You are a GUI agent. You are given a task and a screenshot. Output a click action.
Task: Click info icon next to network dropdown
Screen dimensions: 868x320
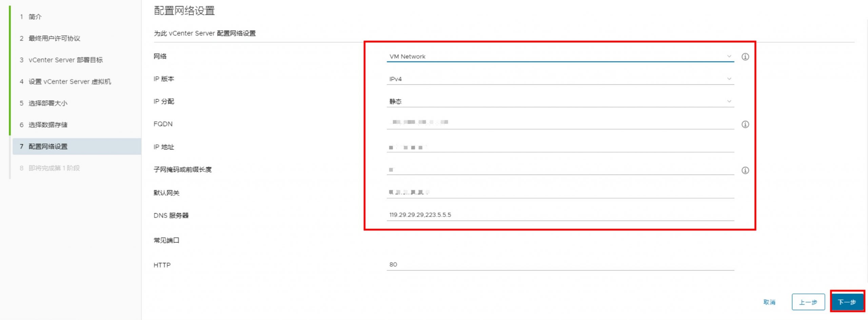(x=745, y=57)
